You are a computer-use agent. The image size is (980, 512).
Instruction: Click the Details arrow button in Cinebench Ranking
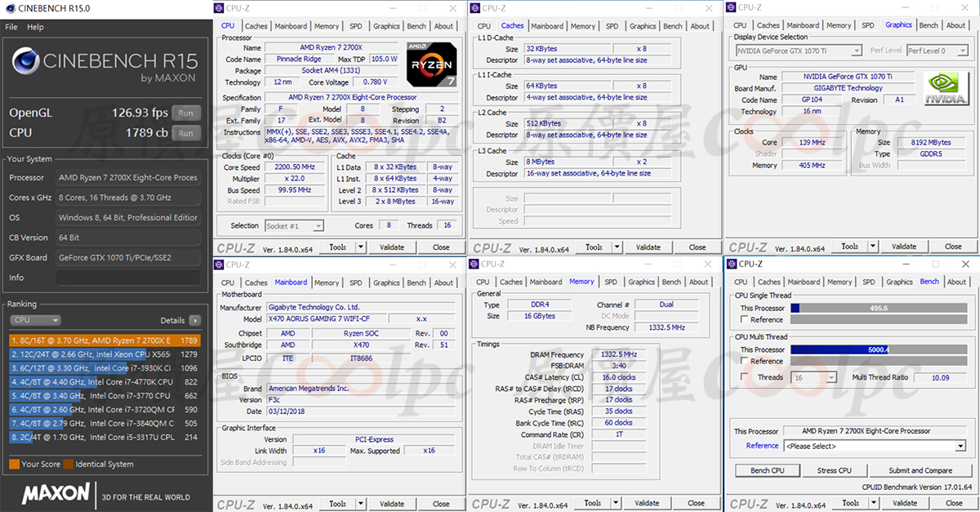point(194,321)
